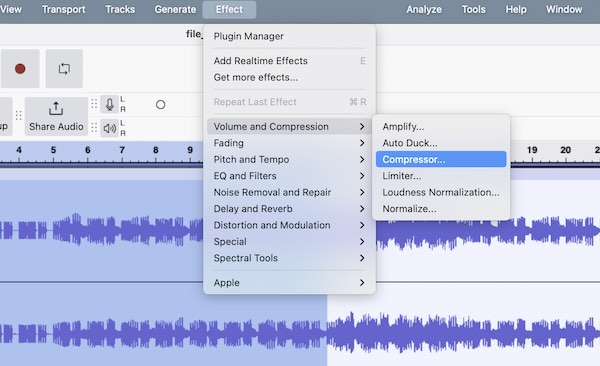Expand the EQ and Filters submenu

289,176
